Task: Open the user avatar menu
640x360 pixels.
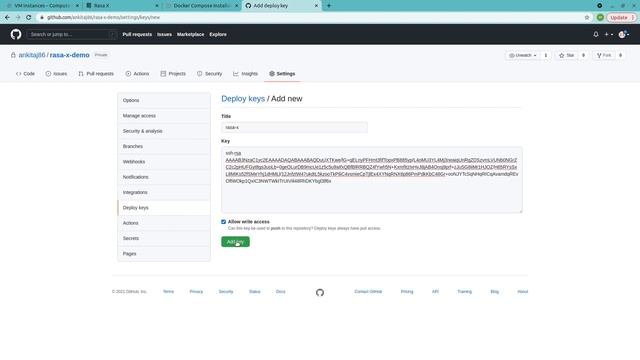Action: click(x=624, y=34)
